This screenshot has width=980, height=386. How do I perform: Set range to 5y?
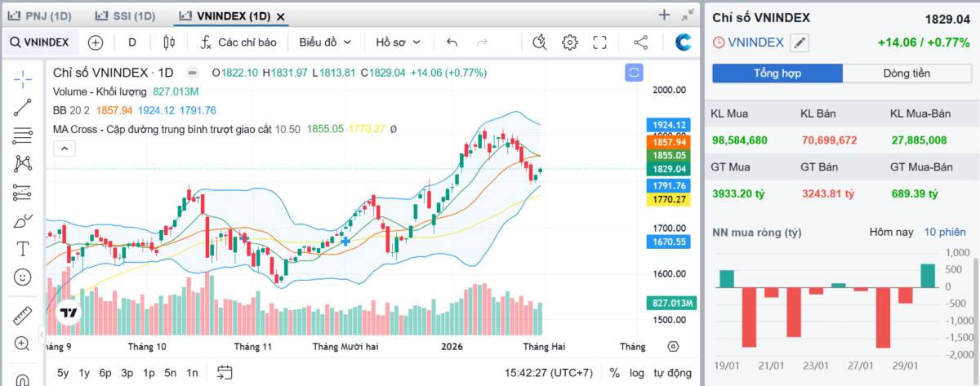[x=63, y=373]
